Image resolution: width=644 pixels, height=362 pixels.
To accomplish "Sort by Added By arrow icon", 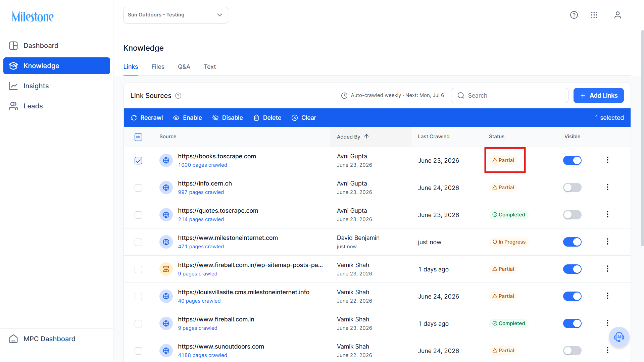I will click(366, 136).
